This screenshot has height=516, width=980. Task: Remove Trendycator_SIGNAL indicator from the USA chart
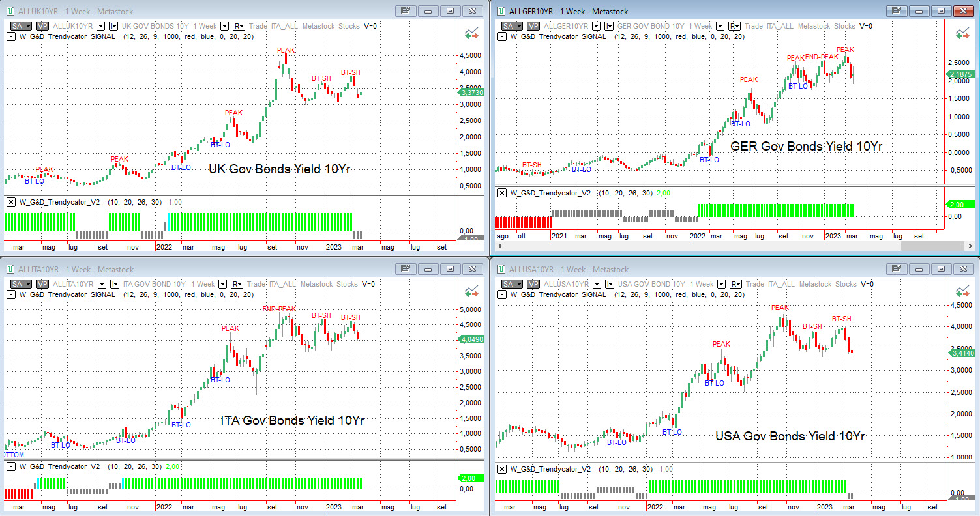pyautogui.click(x=501, y=294)
